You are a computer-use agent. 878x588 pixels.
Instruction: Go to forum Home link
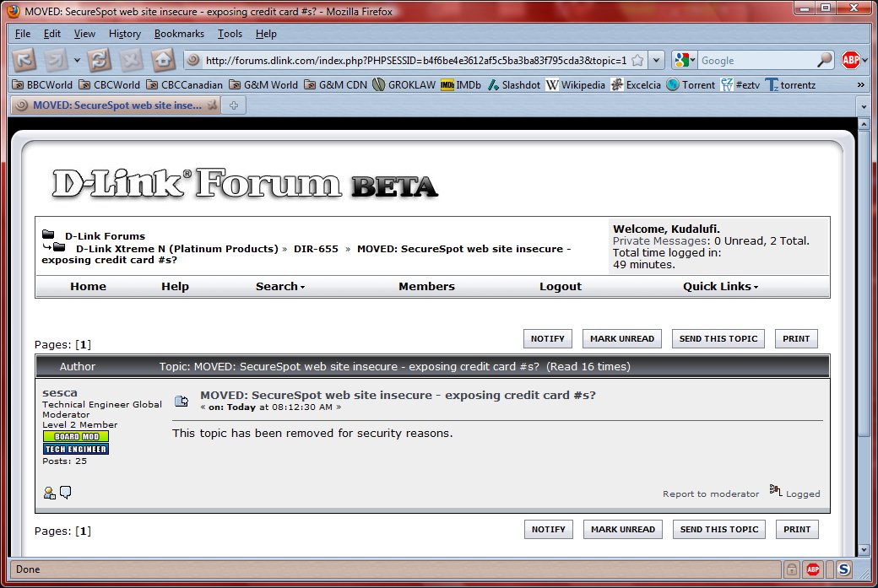click(x=88, y=287)
